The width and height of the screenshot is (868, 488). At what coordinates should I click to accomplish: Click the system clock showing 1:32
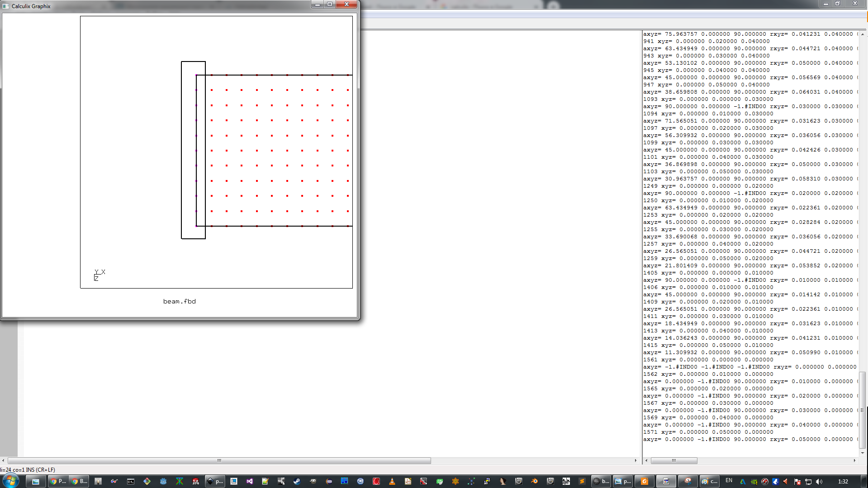pyautogui.click(x=843, y=482)
